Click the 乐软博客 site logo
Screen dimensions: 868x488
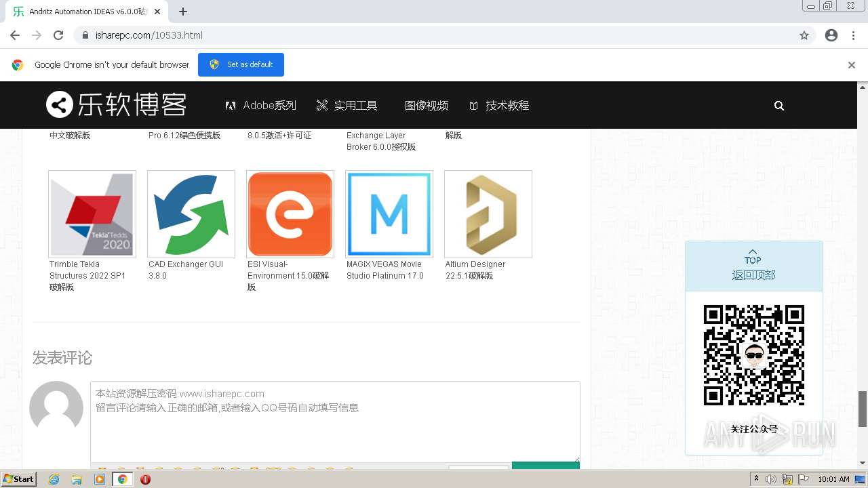[x=116, y=105]
